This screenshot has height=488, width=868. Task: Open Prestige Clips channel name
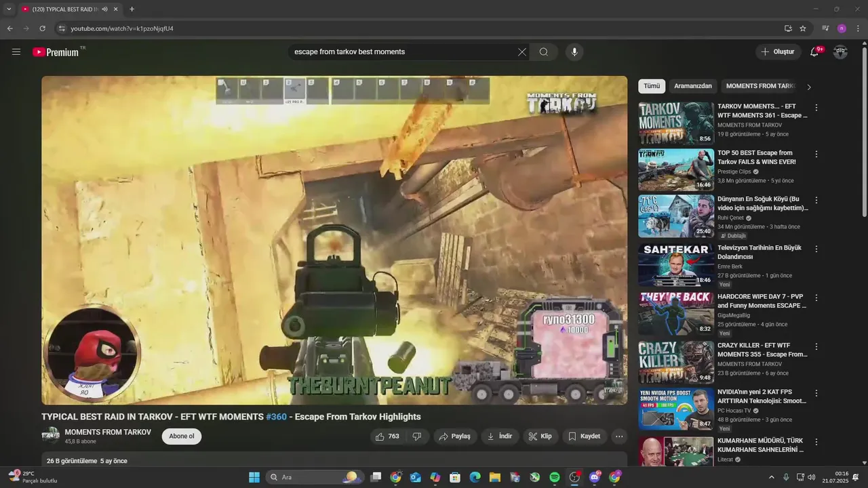coord(734,171)
